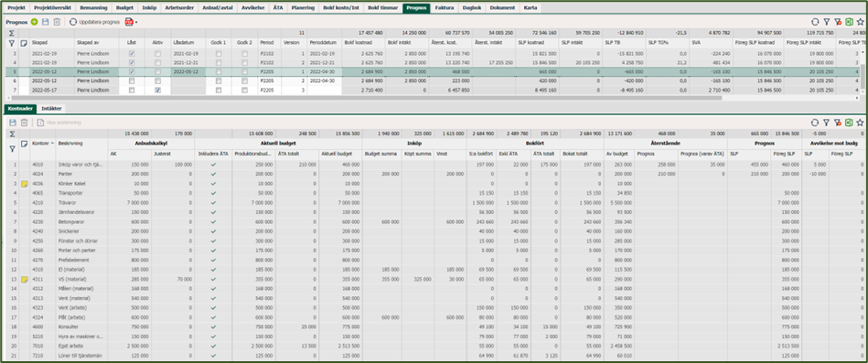Open the Faktura tab
Screen dimensions: 868x363
tap(444, 7)
